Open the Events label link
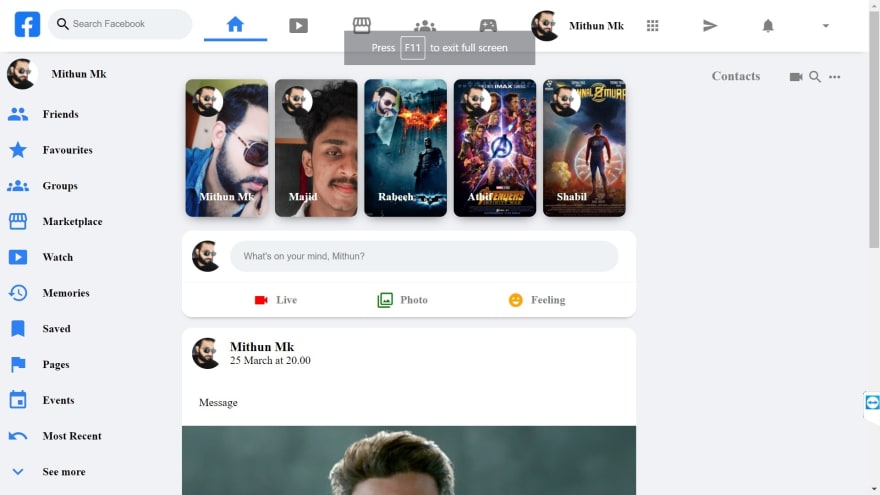 [x=58, y=400]
